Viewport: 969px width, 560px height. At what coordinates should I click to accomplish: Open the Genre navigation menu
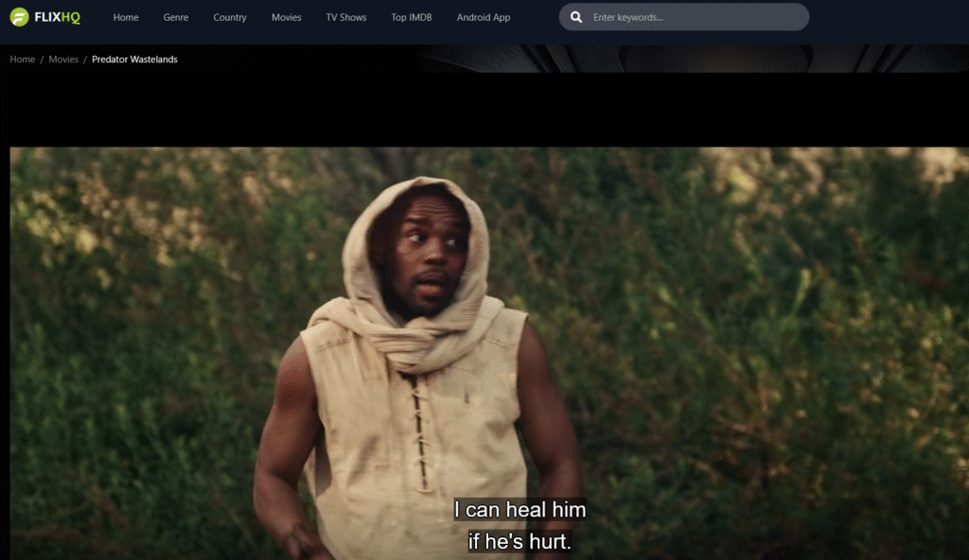[x=175, y=16]
